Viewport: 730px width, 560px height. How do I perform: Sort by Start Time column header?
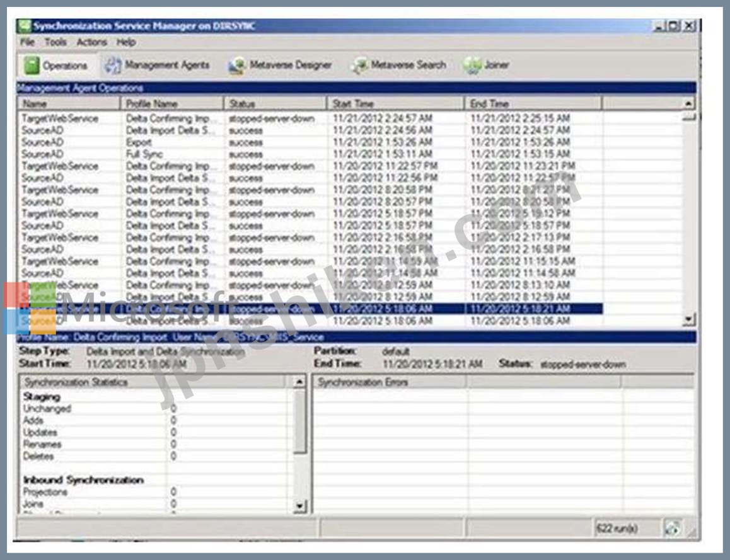(396, 103)
